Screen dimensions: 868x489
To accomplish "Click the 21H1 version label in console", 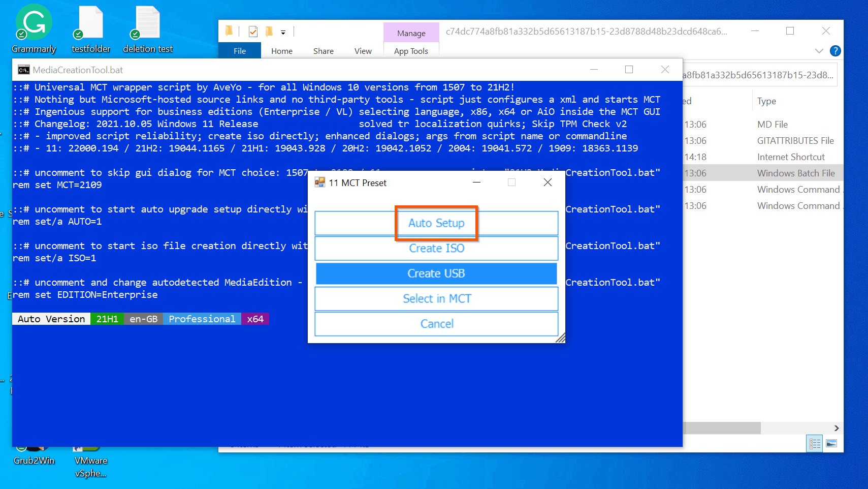I will click(107, 319).
